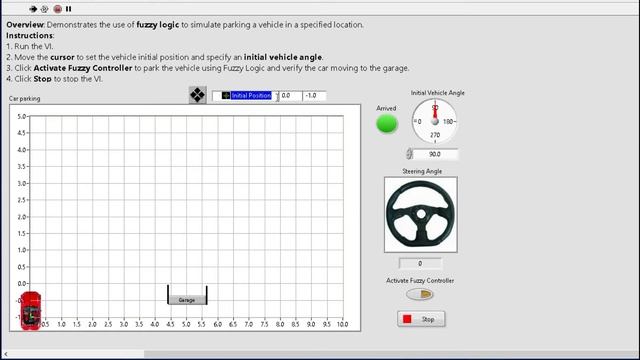Click the four-diamond cursor mover button
This screenshot has height=360, width=640.
click(x=198, y=95)
